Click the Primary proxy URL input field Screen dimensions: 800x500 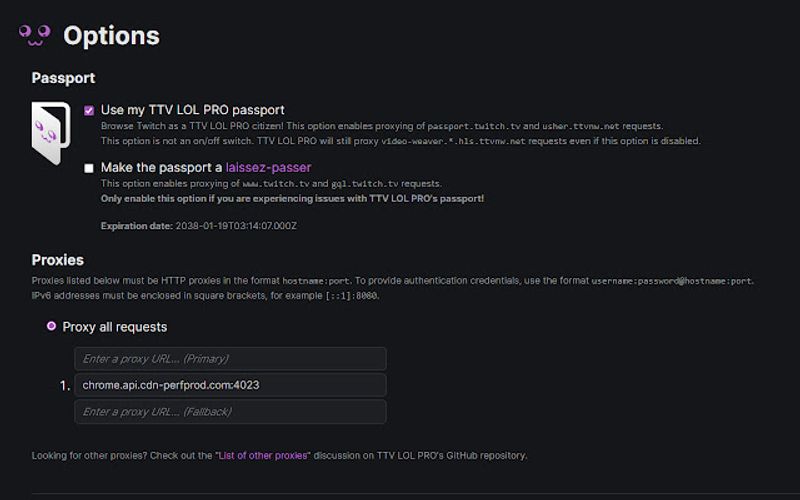tap(230, 358)
